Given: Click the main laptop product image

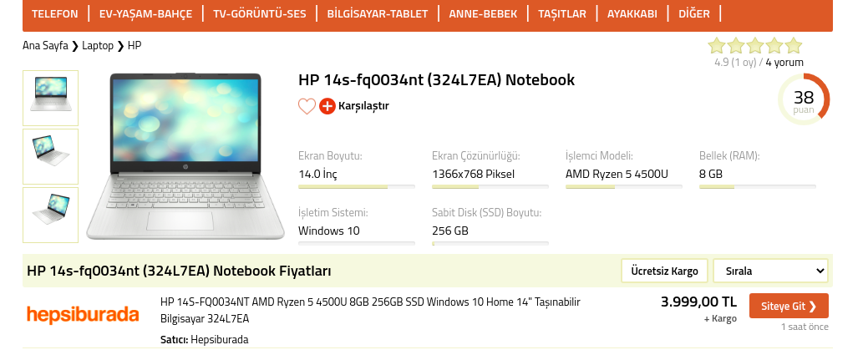Looking at the screenshot, I should coord(185,156).
